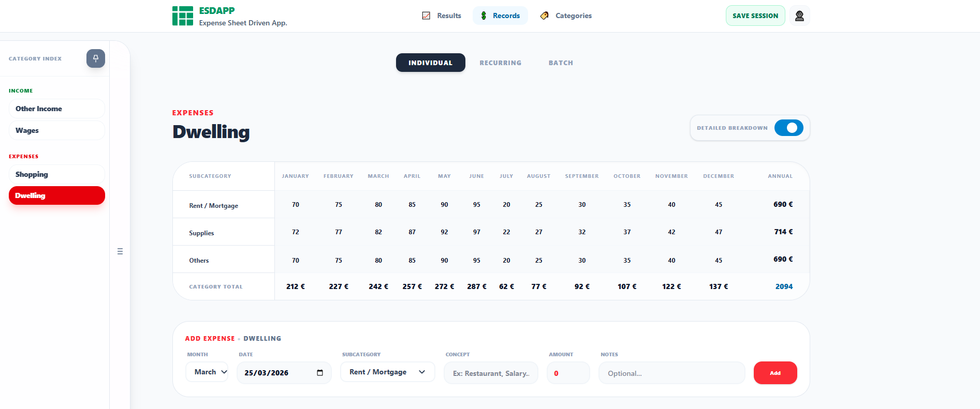This screenshot has width=980, height=409.
Task: Click January category total 212 €
Action: coord(296,286)
